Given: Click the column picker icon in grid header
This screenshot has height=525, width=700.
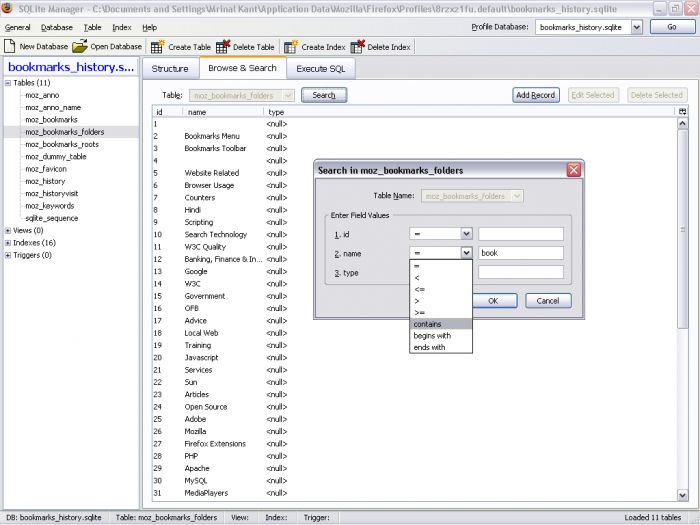Looking at the screenshot, I should (x=682, y=112).
